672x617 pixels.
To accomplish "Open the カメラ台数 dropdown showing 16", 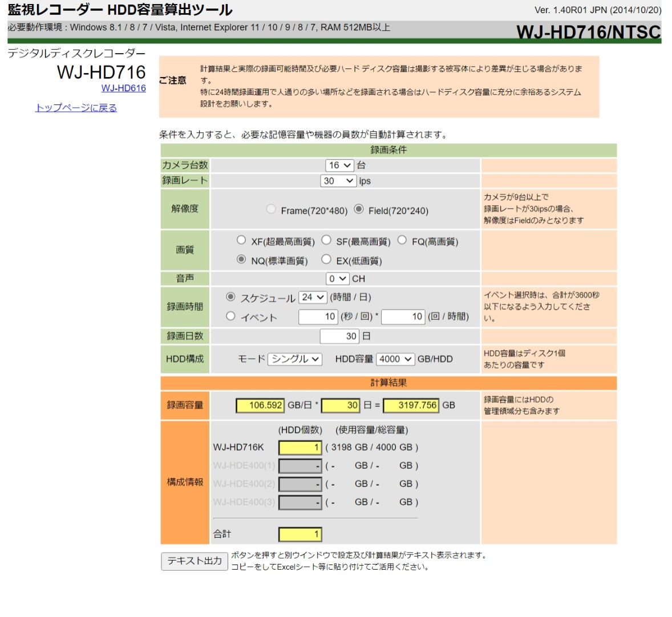I will click(339, 165).
